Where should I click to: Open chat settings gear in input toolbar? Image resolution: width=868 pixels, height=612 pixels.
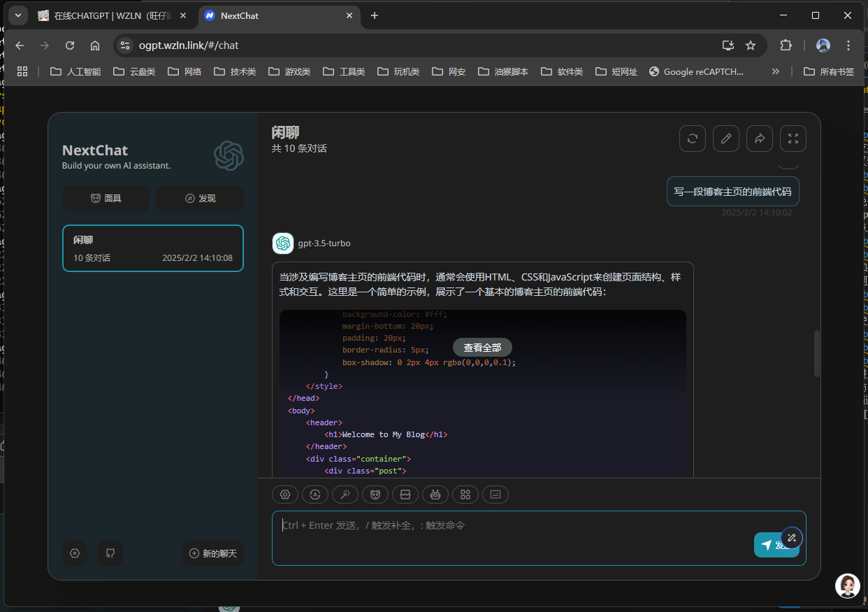(x=285, y=494)
